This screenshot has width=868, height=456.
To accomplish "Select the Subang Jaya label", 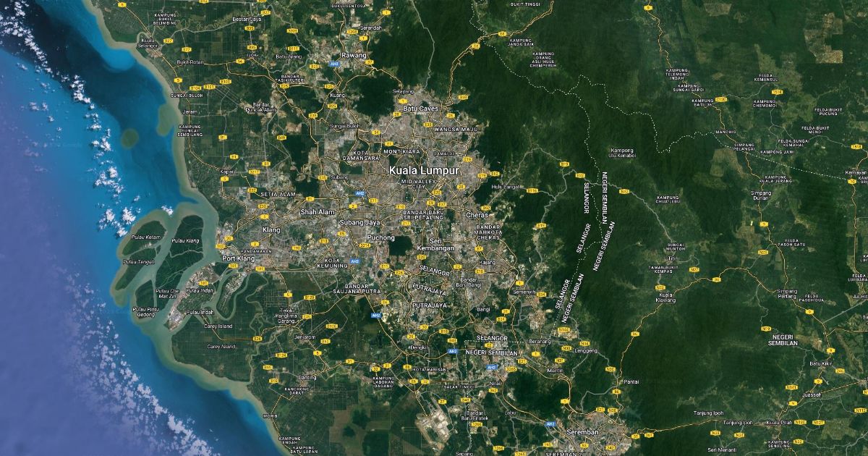I will [360, 222].
